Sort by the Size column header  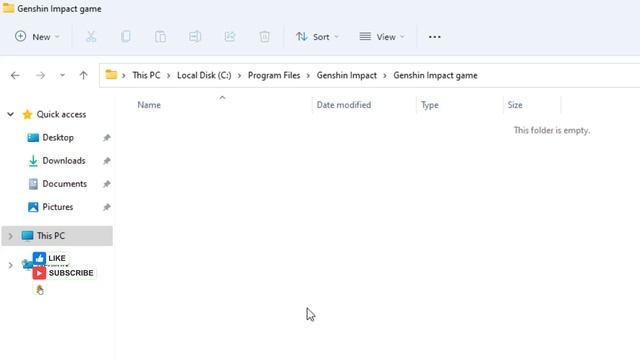pos(515,105)
